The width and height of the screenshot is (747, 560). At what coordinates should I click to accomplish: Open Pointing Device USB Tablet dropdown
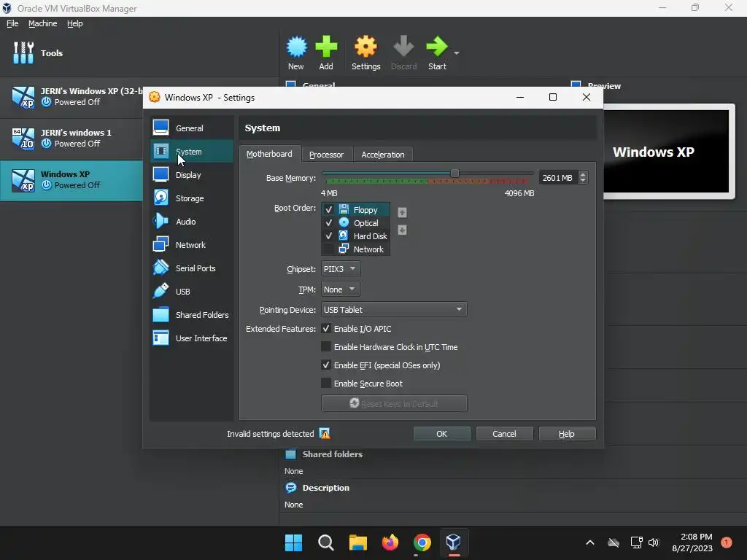(394, 309)
